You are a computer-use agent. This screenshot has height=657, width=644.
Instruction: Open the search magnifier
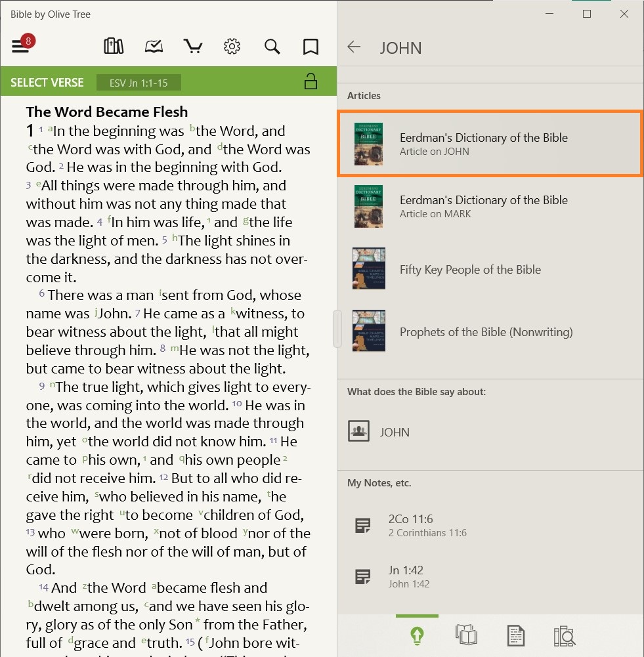[272, 47]
